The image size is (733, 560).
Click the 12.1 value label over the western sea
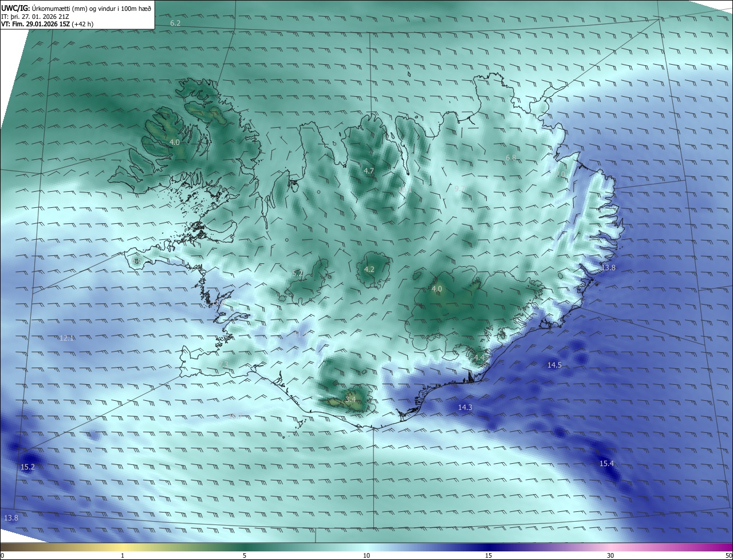point(67,338)
